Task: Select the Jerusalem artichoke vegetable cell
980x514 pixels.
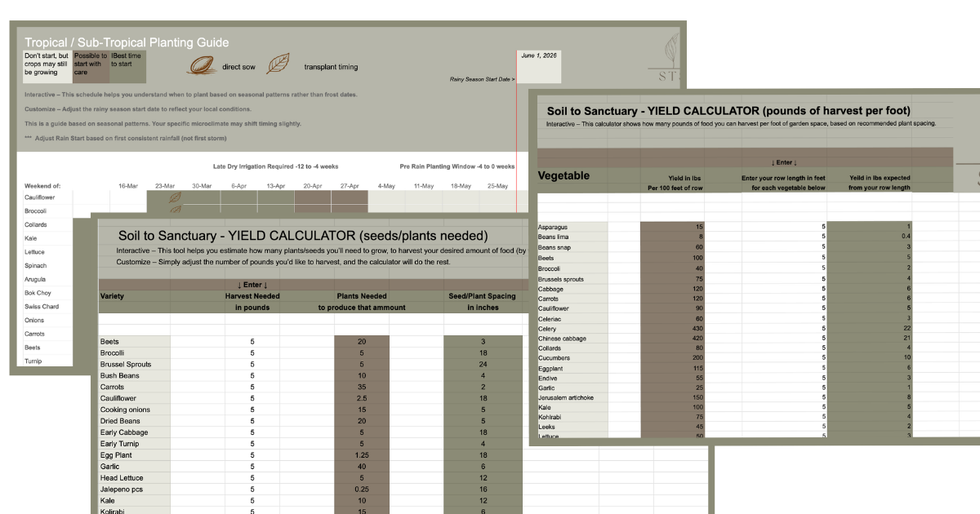Action: pos(572,397)
